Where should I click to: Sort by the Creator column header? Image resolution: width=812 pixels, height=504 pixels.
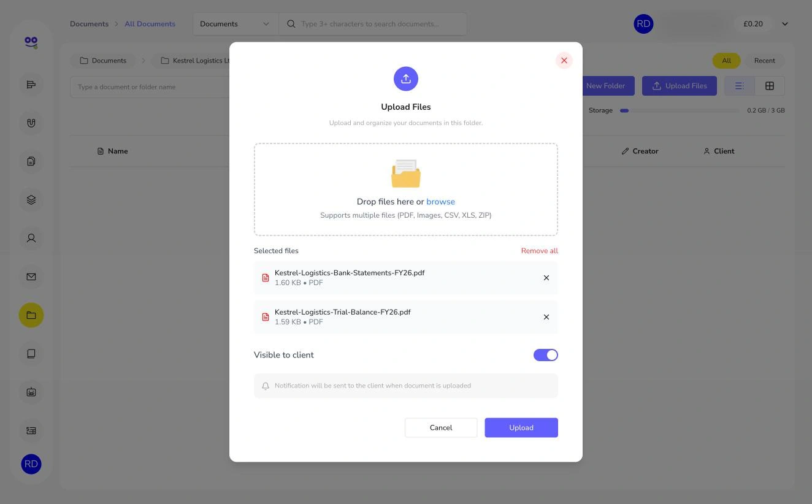click(x=640, y=151)
